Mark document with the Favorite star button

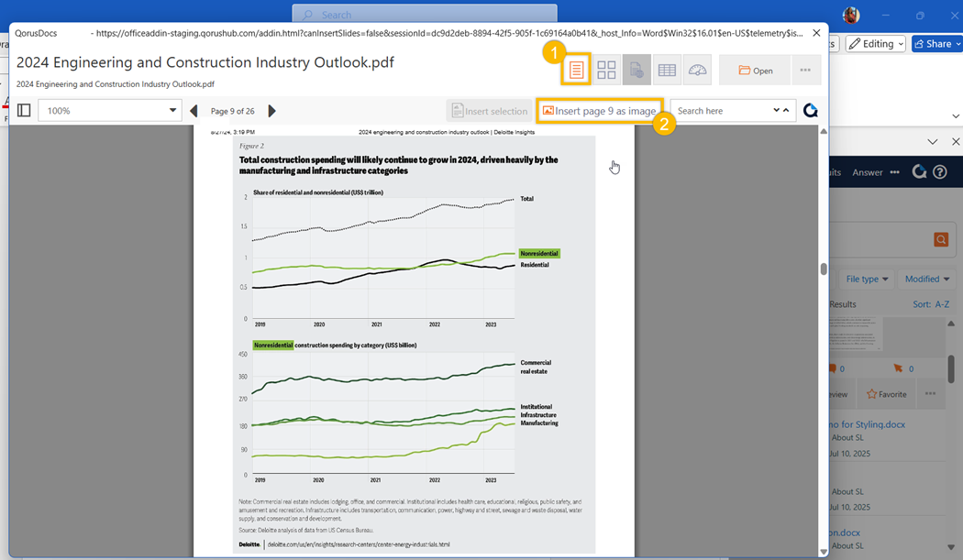click(886, 394)
